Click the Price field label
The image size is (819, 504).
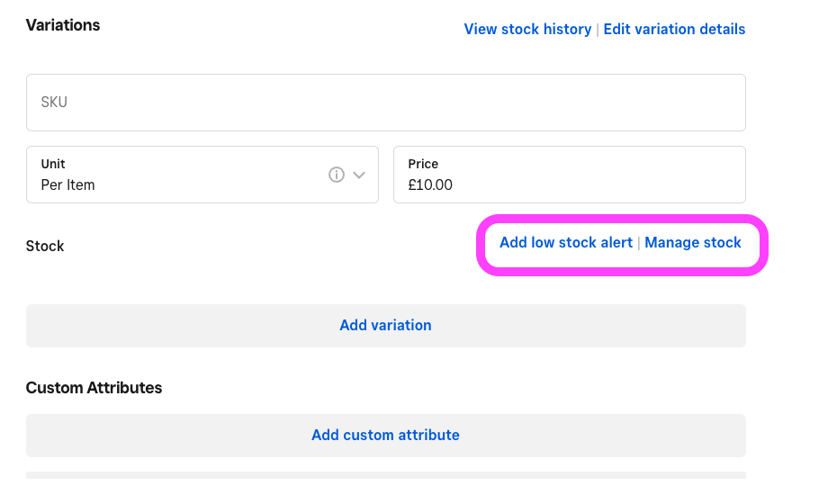tap(423, 164)
